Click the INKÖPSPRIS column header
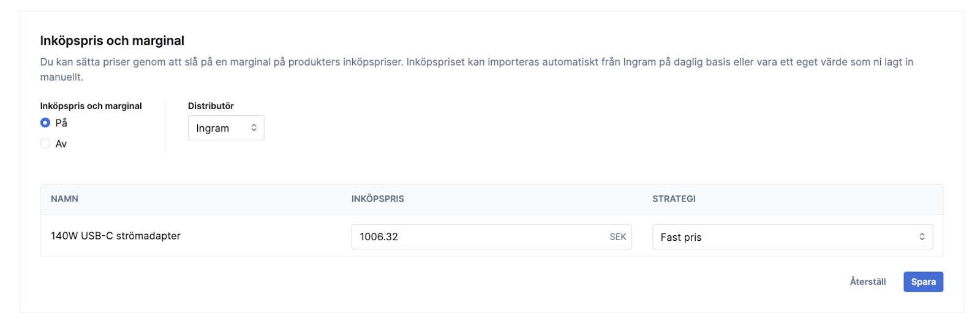This screenshot has width=980, height=326. 377,199
